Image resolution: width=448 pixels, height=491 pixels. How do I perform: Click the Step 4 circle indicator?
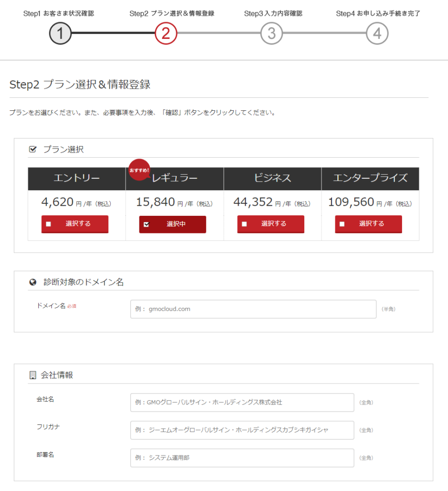[377, 34]
